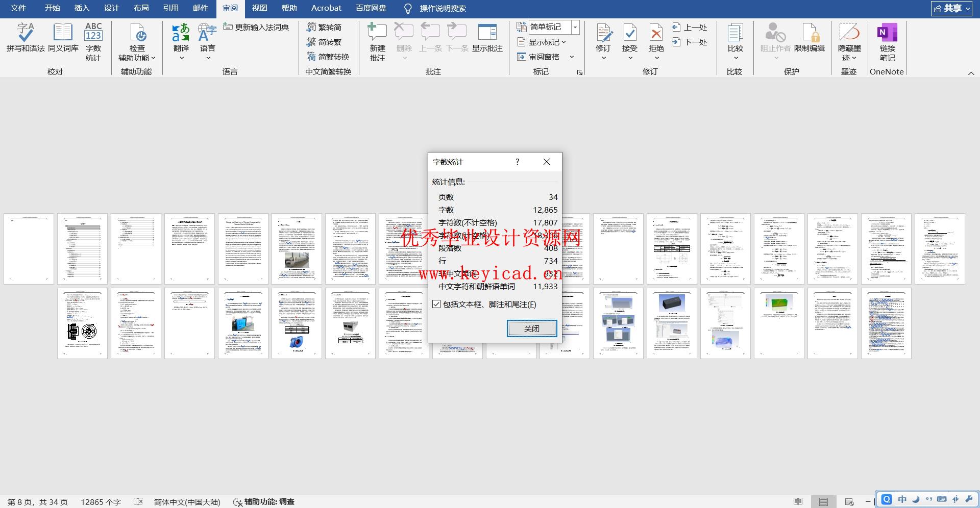
Task: Insert a comment with 新建批注
Action: pos(378,42)
